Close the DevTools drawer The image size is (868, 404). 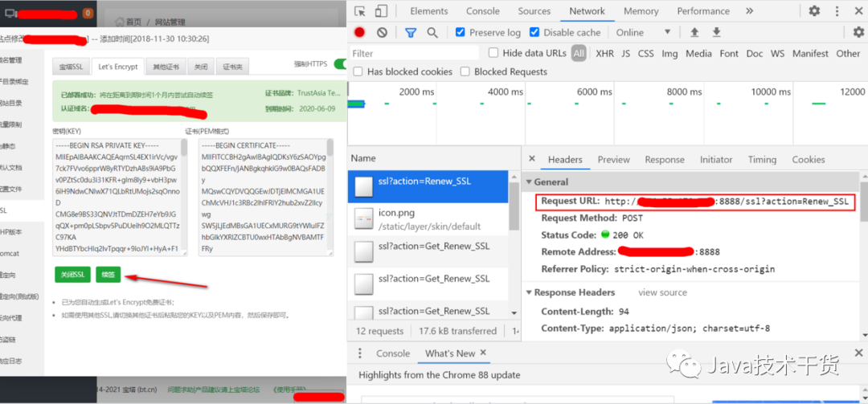click(858, 353)
